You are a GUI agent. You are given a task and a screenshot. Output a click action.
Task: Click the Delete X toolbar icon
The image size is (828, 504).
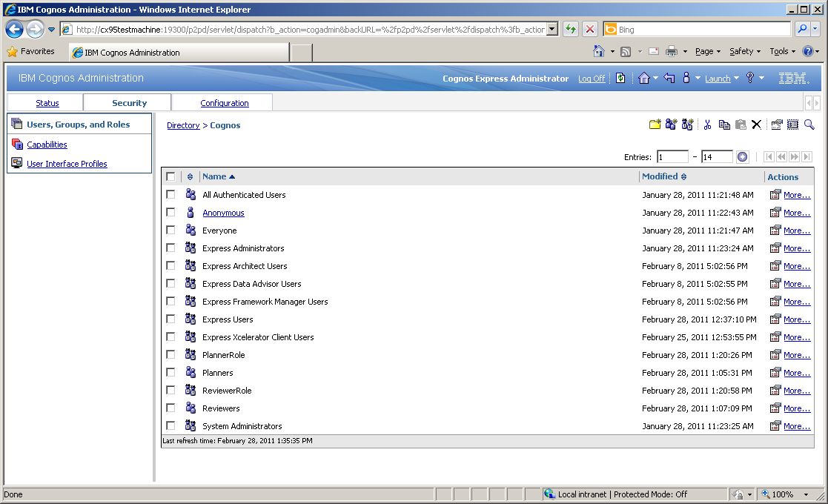[x=756, y=125]
